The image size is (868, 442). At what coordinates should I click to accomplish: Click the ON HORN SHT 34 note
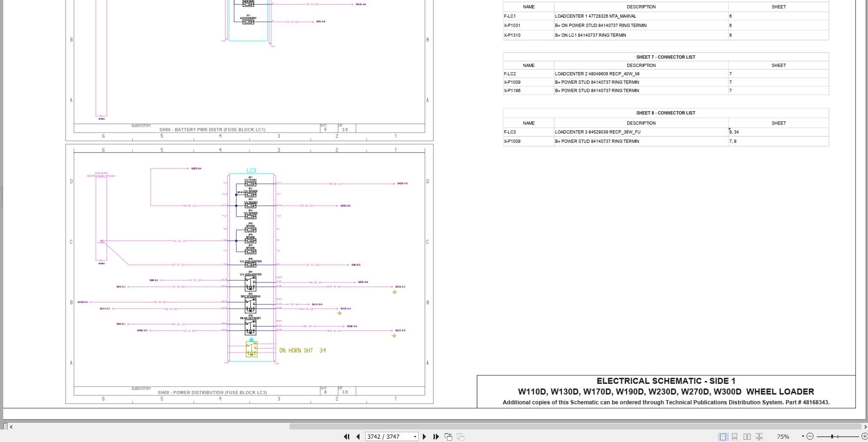(x=302, y=350)
